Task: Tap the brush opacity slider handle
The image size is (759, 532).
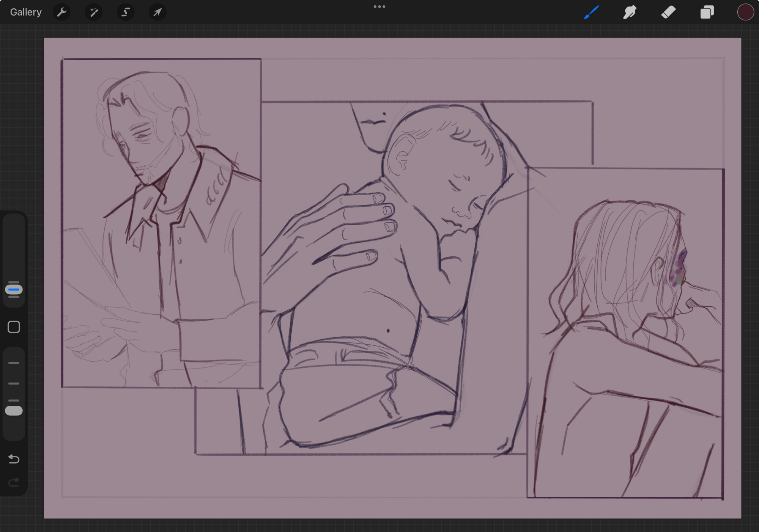Action: point(14,411)
